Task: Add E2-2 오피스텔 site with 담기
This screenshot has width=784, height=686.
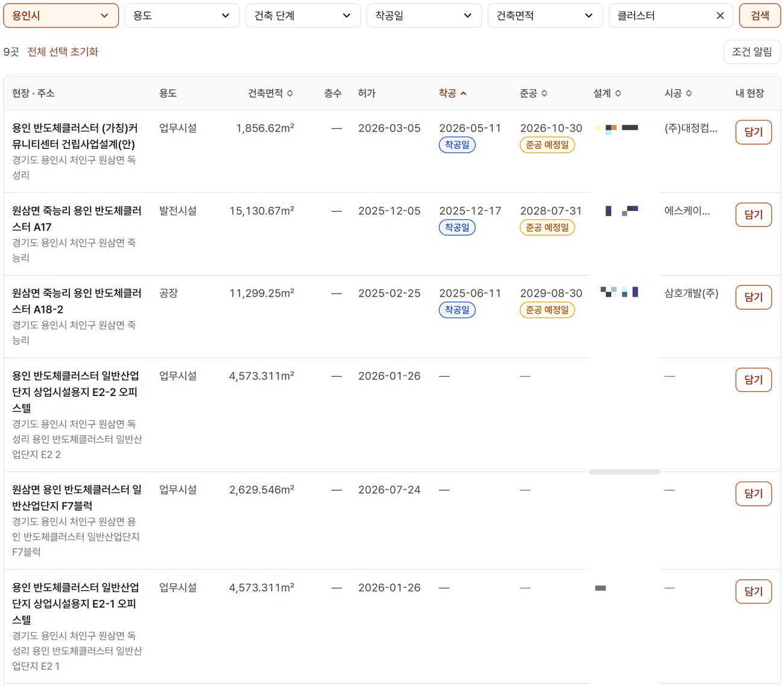Action: pos(754,380)
